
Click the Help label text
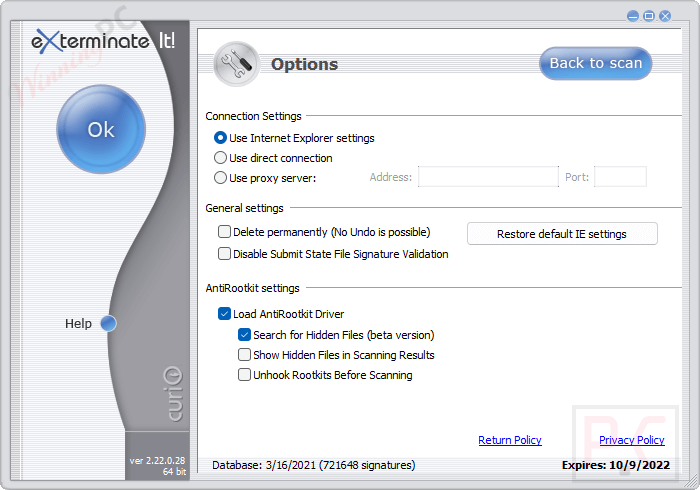click(x=78, y=324)
